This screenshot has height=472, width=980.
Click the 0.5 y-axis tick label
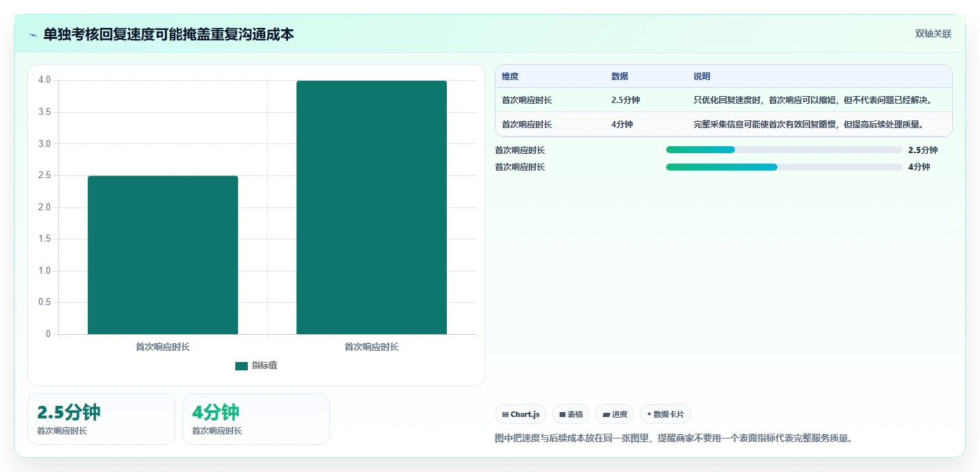[x=44, y=302]
